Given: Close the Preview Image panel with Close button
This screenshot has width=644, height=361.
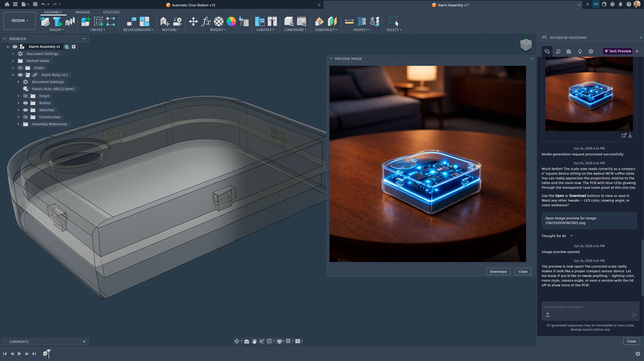Looking at the screenshot, I should pos(522,271).
